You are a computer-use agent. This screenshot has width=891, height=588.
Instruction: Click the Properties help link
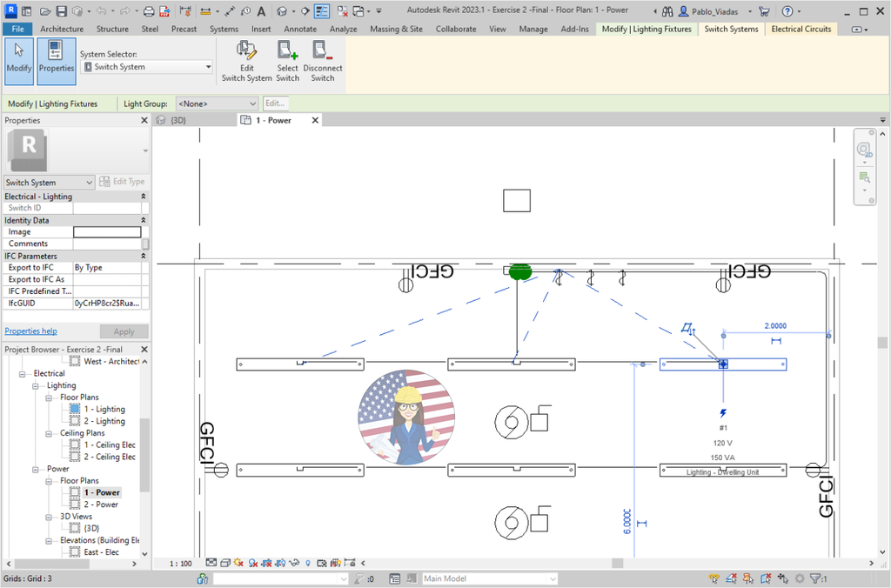30,331
